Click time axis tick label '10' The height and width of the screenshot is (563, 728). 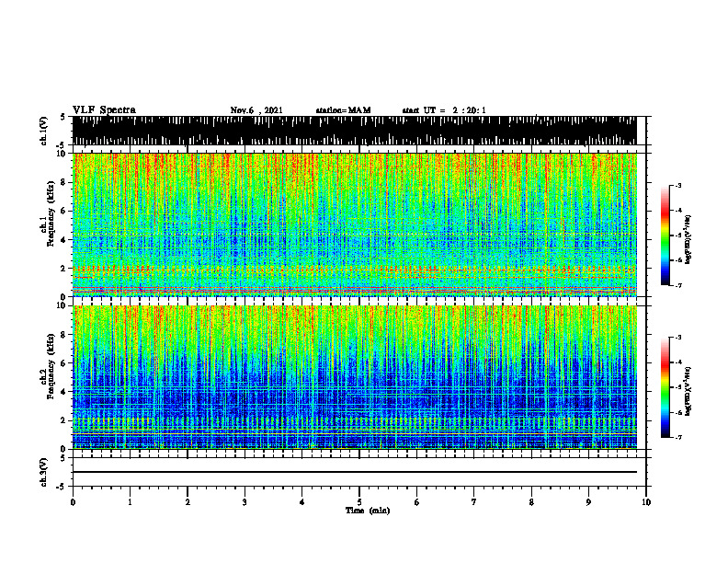coord(646,502)
